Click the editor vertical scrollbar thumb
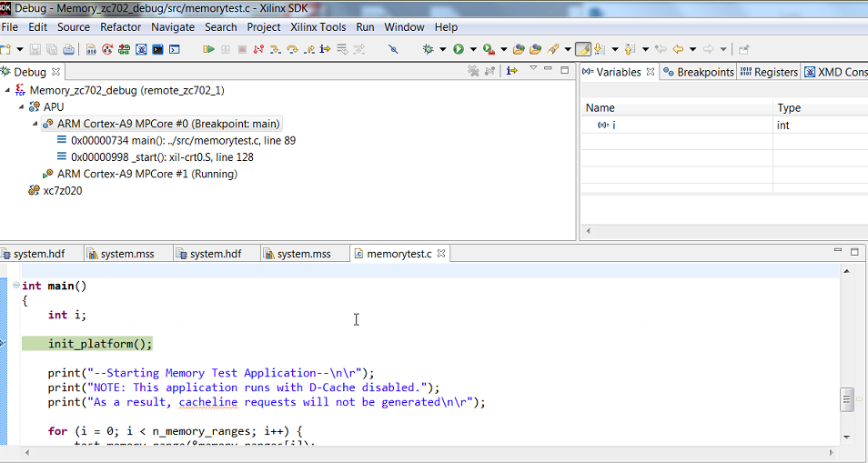 (847, 400)
